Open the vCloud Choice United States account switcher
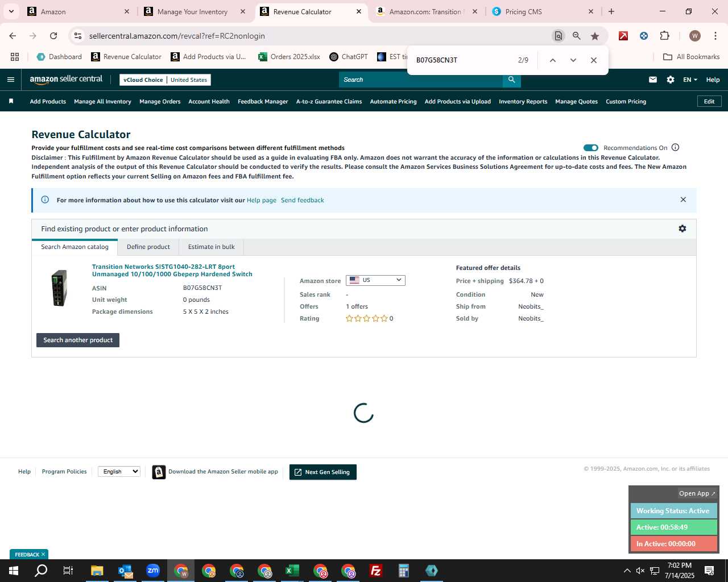The width and height of the screenshot is (728, 582). 165,80
